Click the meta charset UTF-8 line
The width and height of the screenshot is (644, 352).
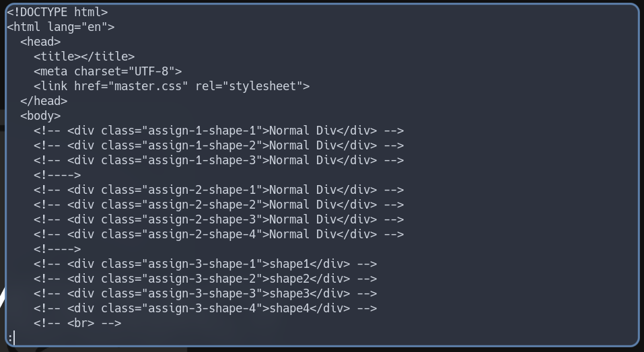pos(108,71)
